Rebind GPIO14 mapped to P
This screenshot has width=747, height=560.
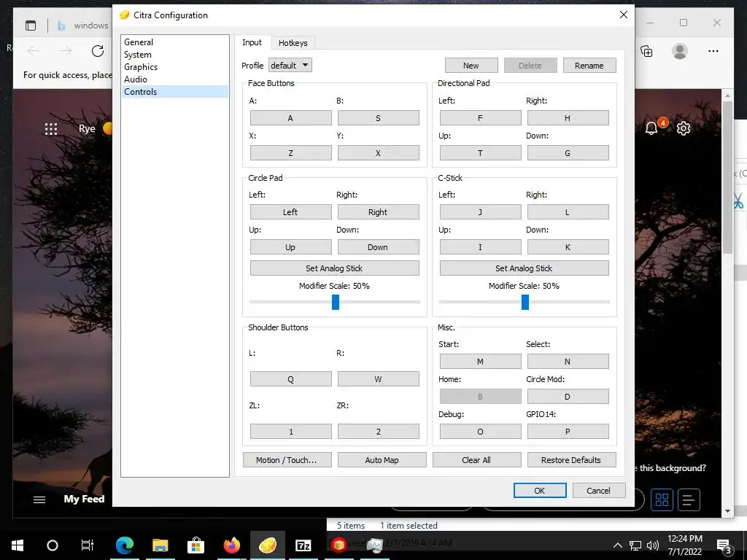tap(568, 432)
